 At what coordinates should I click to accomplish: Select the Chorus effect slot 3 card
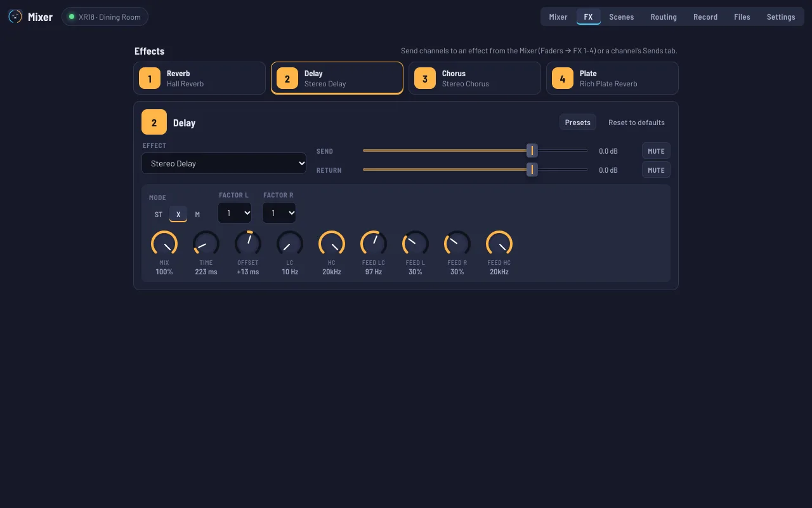tap(475, 78)
